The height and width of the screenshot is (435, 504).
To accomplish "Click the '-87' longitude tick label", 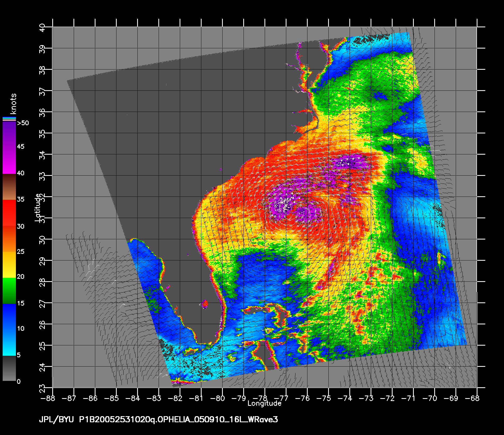I will coord(69,398).
